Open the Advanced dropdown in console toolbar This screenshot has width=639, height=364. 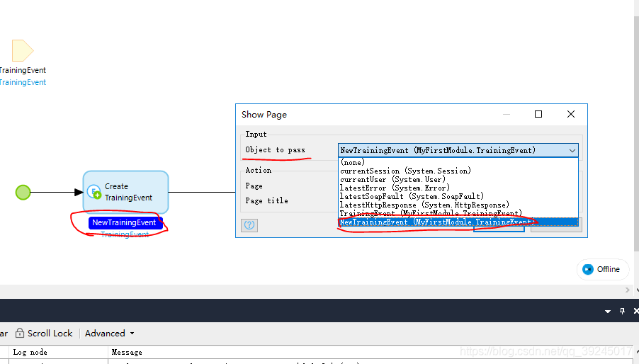[x=109, y=333]
